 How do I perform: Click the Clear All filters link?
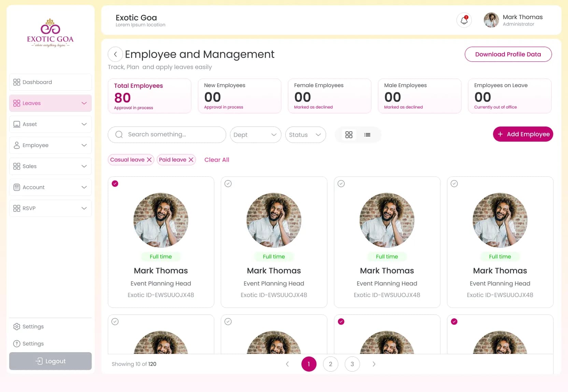coord(217,160)
